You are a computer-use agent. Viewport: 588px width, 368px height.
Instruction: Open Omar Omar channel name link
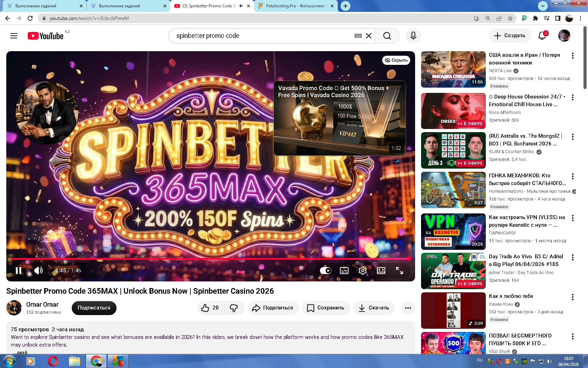tap(42, 305)
